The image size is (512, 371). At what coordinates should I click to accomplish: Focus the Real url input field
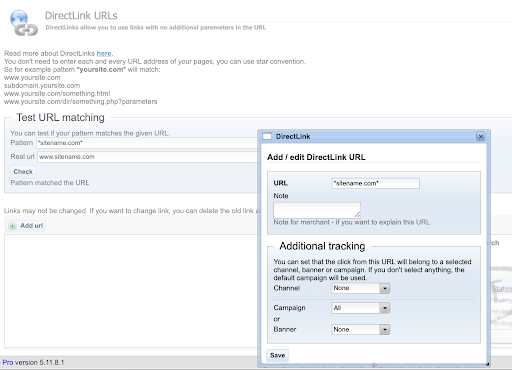tap(147, 157)
